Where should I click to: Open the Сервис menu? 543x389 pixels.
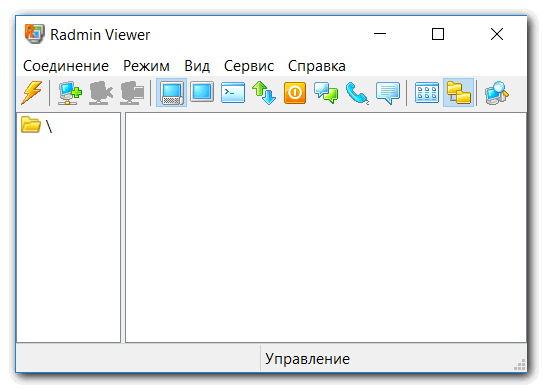click(249, 66)
